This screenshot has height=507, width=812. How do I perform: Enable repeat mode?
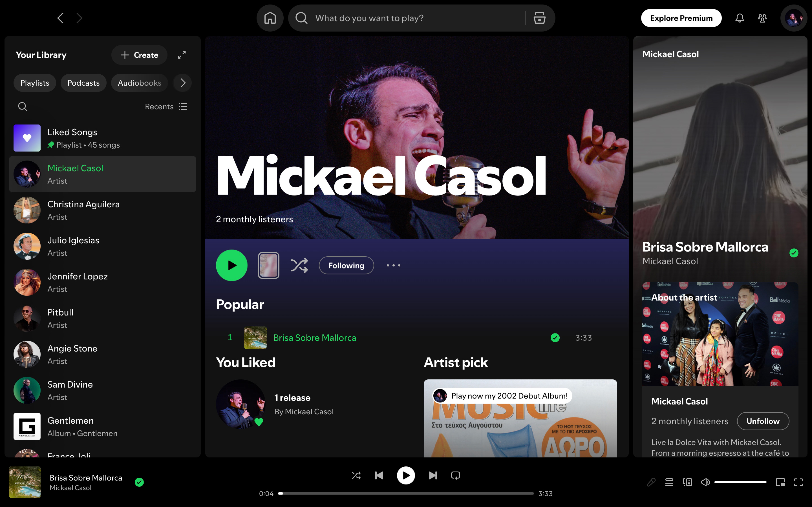pos(455,475)
